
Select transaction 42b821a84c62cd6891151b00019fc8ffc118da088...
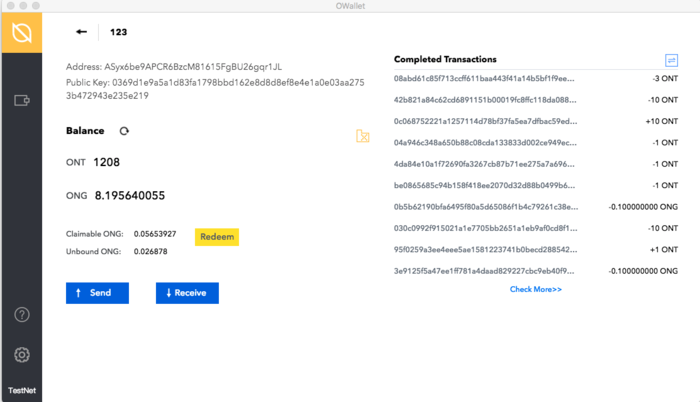click(485, 100)
